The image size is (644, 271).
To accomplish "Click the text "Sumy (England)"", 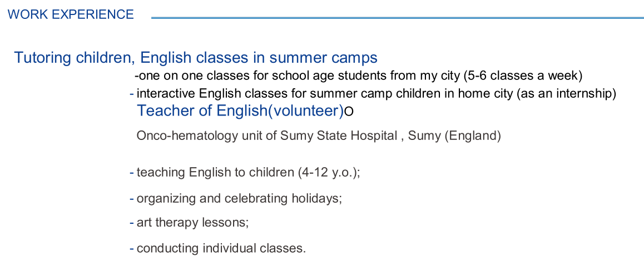I will (454, 136).
